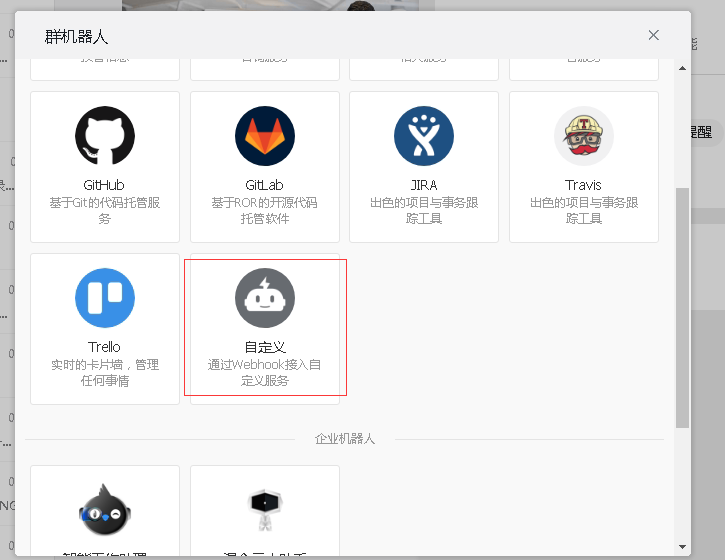Click the JIRA label text
The height and width of the screenshot is (560, 725).
pyautogui.click(x=424, y=185)
